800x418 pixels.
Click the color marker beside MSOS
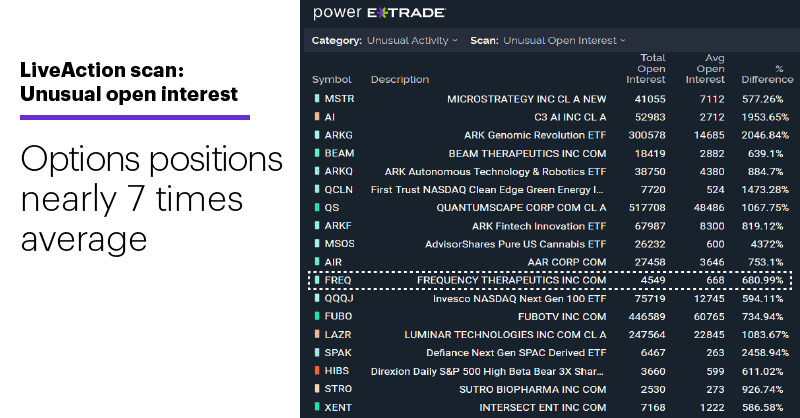[x=317, y=243]
